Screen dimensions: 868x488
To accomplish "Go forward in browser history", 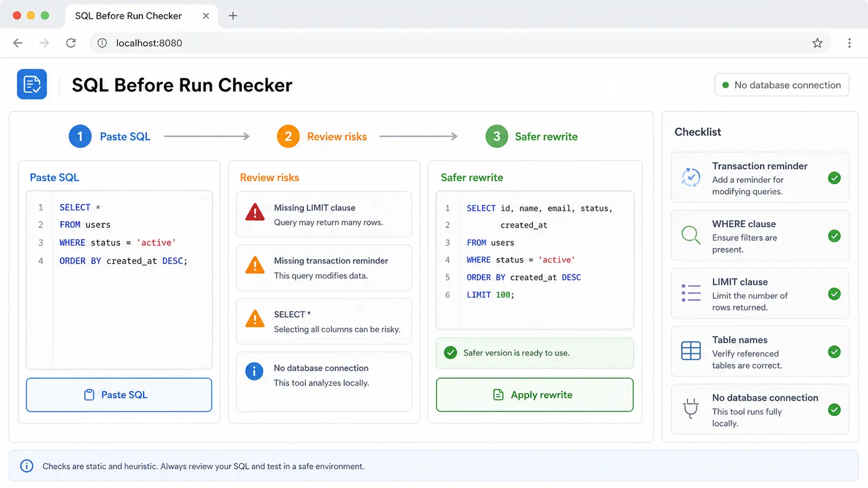I will 44,43.
